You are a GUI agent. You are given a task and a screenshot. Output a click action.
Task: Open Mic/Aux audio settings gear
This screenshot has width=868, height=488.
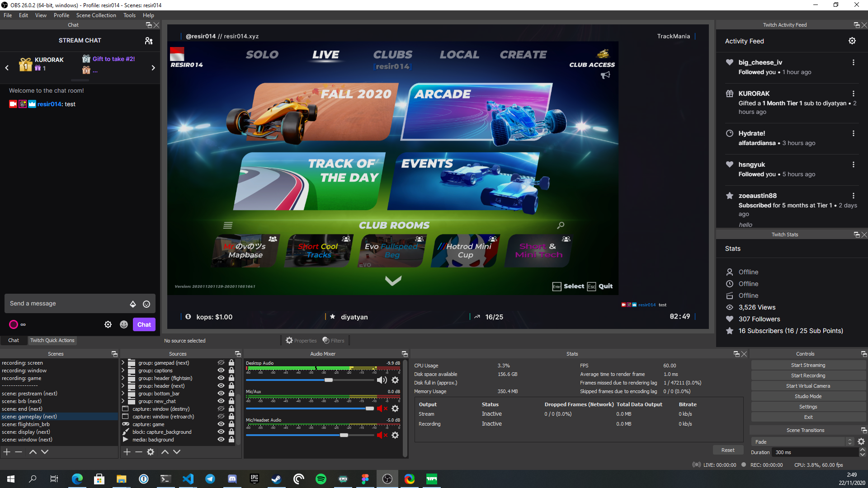pyautogui.click(x=395, y=408)
